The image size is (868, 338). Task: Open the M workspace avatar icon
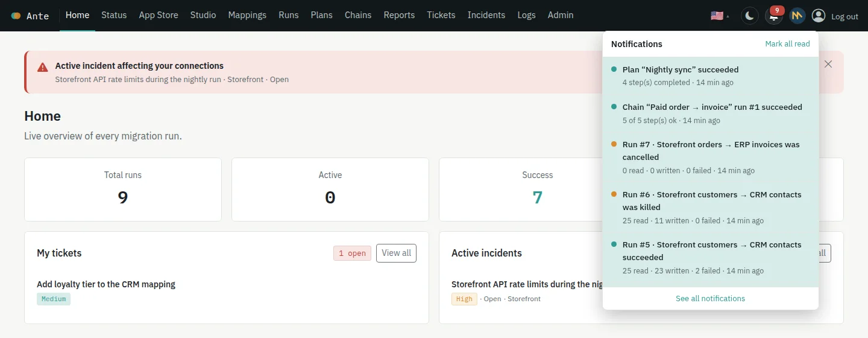point(797,16)
